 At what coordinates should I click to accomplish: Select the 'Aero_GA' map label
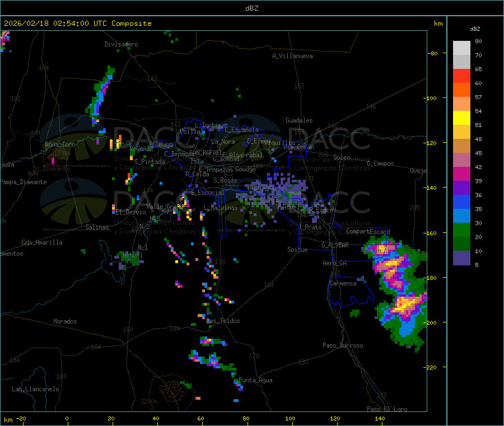335,263
